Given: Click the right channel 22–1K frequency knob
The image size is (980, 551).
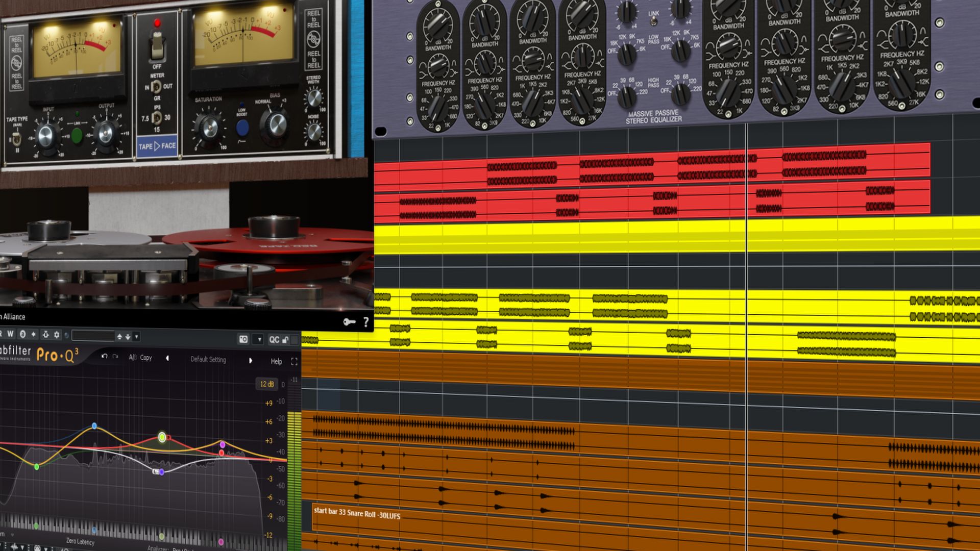Looking at the screenshot, I should click(728, 92).
